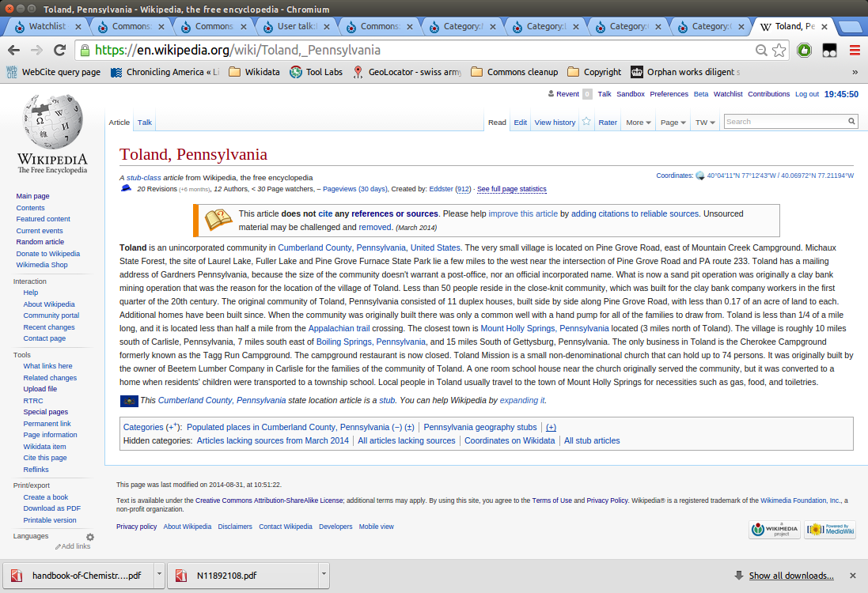Open Random article in sidebar
This screenshot has width=868, height=593.
[x=40, y=242]
